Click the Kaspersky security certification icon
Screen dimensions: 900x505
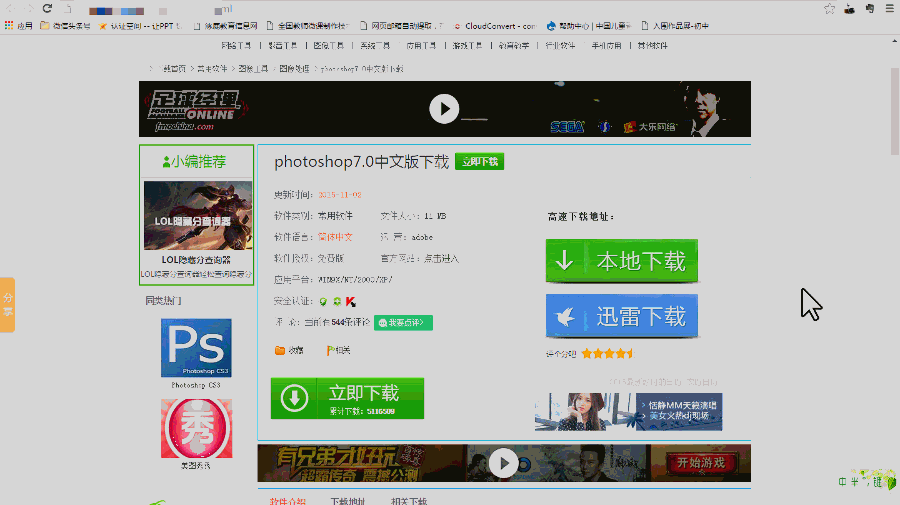tap(352, 301)
